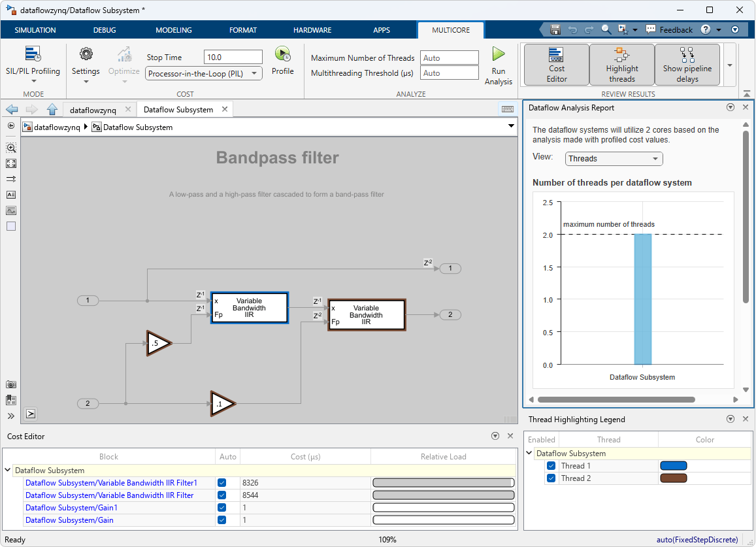Select the blue Variable Bandwidth IIR block
The image size is (756, 547).
click(249, 307)
